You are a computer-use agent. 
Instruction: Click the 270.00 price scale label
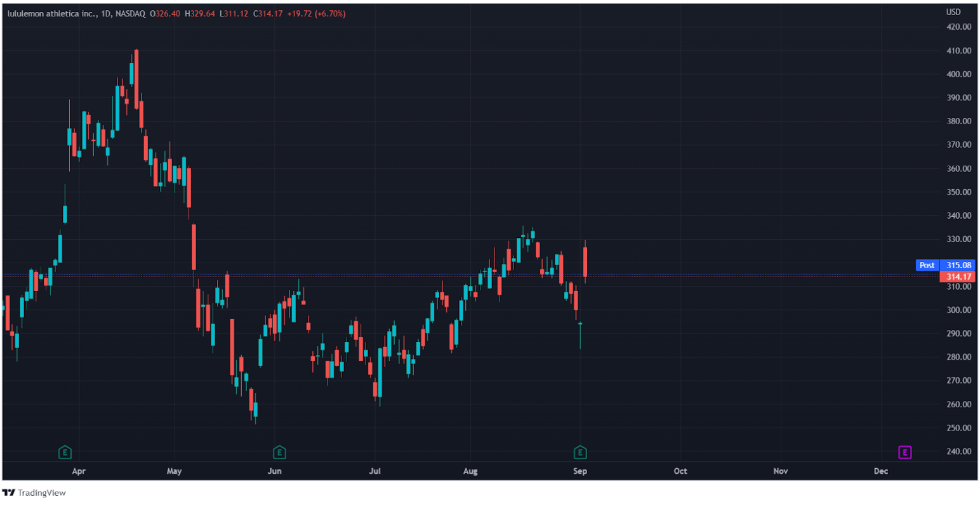(959, 381)
